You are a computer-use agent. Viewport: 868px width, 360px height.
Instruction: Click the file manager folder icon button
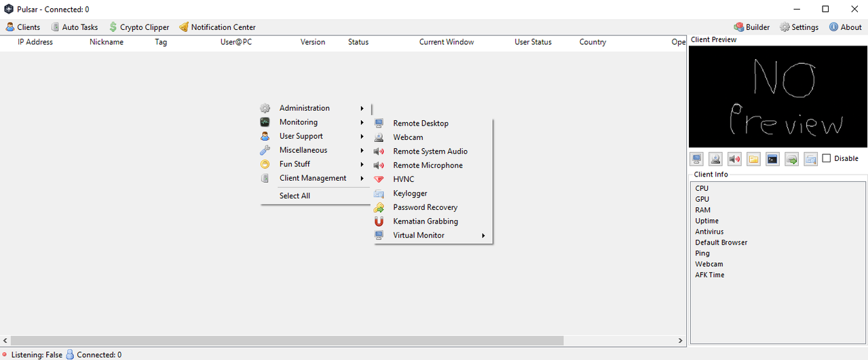753,159
